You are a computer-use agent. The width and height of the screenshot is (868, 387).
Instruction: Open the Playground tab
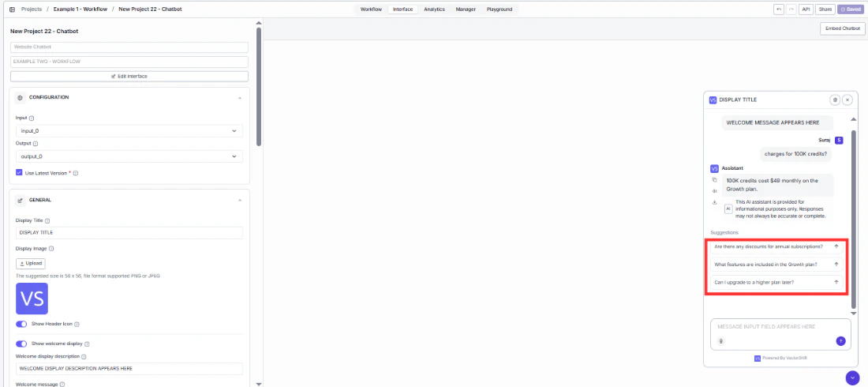click(x=499, y=9)
